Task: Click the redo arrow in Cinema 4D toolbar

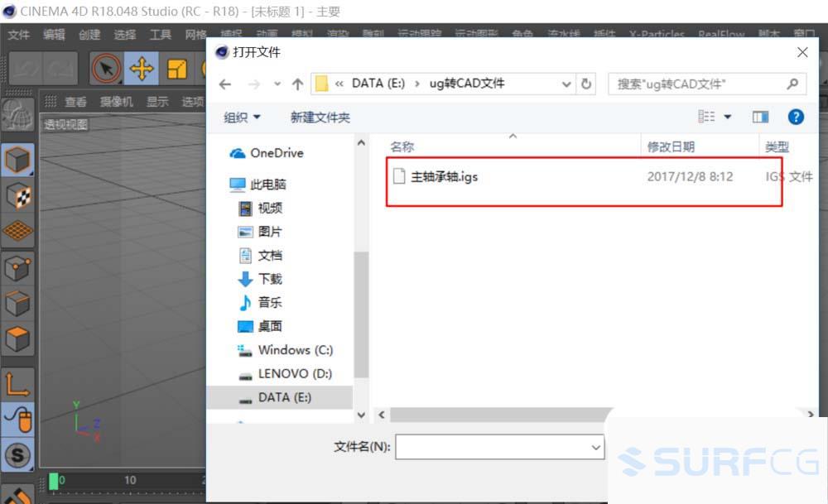Action: tap(60, 69)
